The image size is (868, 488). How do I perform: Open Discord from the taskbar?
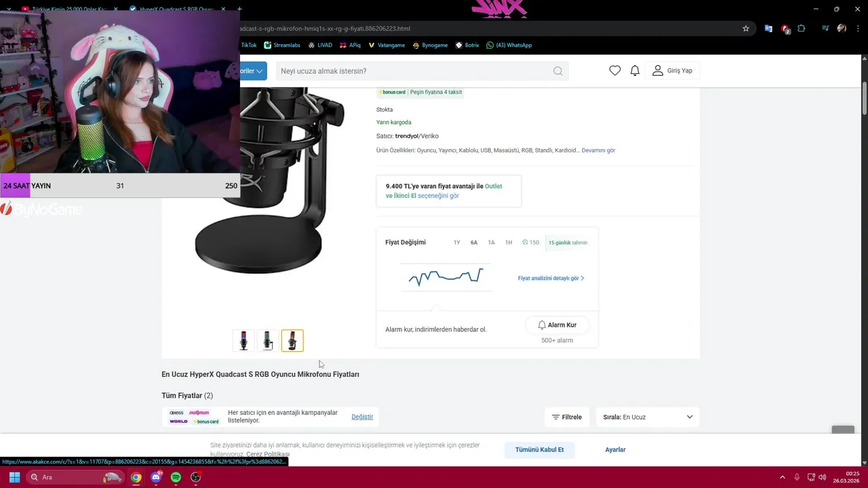[x=156, y=477]
